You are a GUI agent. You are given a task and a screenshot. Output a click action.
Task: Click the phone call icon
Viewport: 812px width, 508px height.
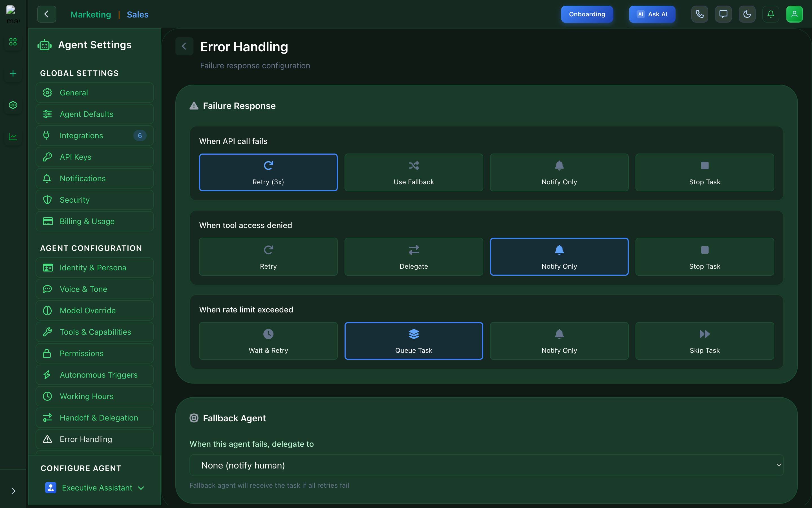(700, 14)
